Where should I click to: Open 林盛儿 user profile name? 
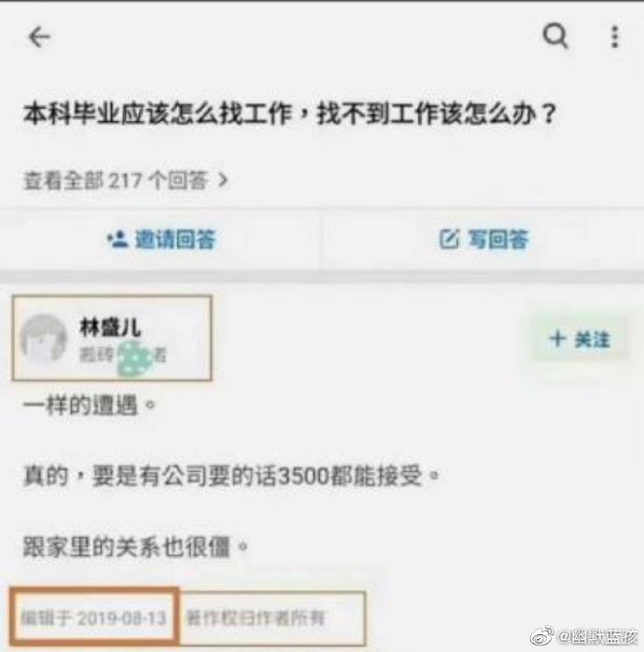(x=110, y=326)
